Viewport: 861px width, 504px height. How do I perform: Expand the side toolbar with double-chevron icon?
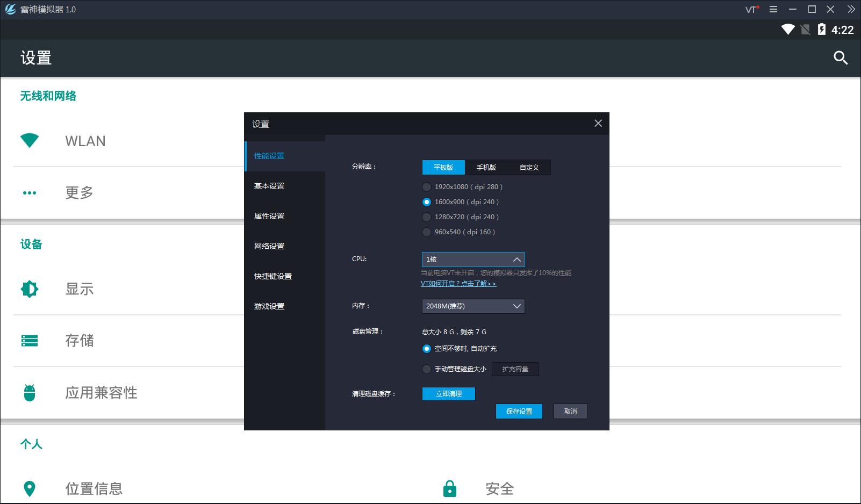click(851, 9)
